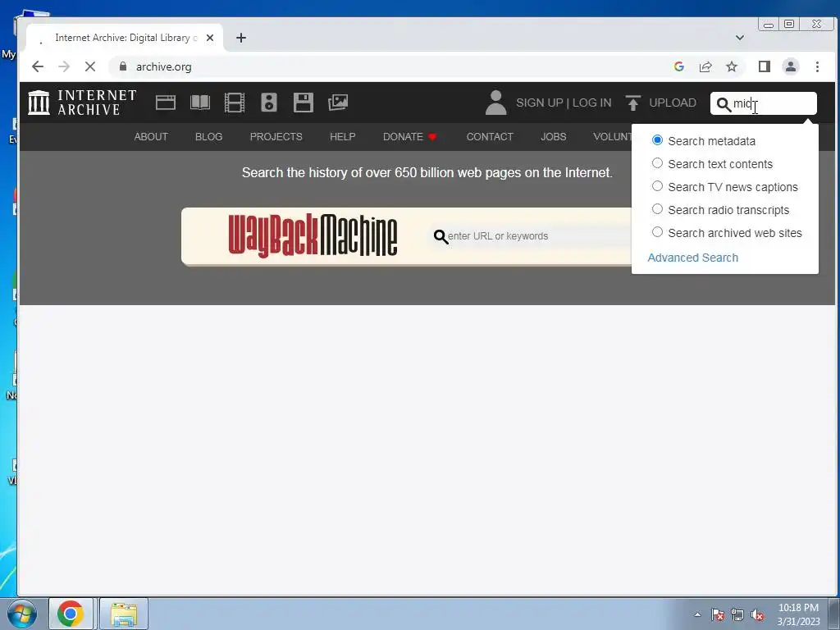This screenshot has width=840, height=630.
Task: Show hidden tray icons arrow
Action: (x=697, y=615)
